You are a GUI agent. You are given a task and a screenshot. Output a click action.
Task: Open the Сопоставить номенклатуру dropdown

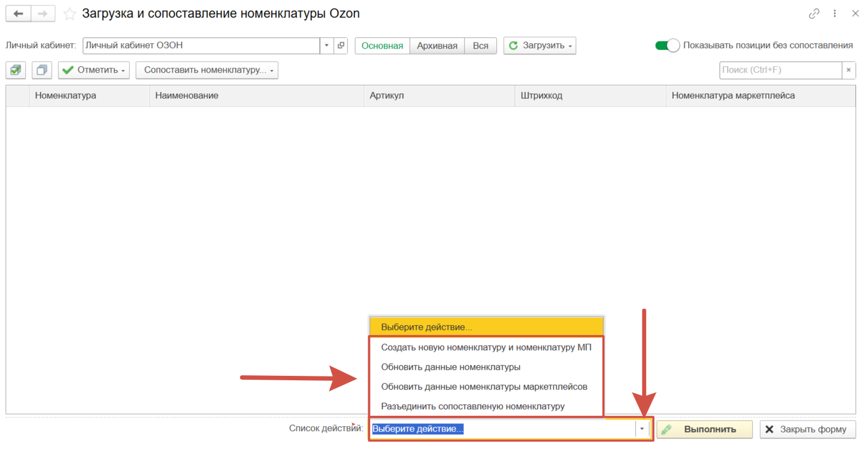[x=207, y=70]
